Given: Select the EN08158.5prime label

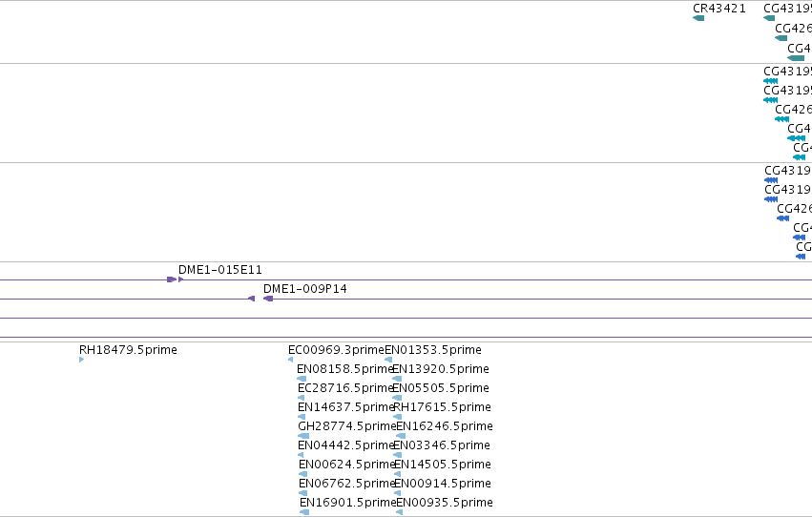Looking at the screenshot, I should 345,369.
